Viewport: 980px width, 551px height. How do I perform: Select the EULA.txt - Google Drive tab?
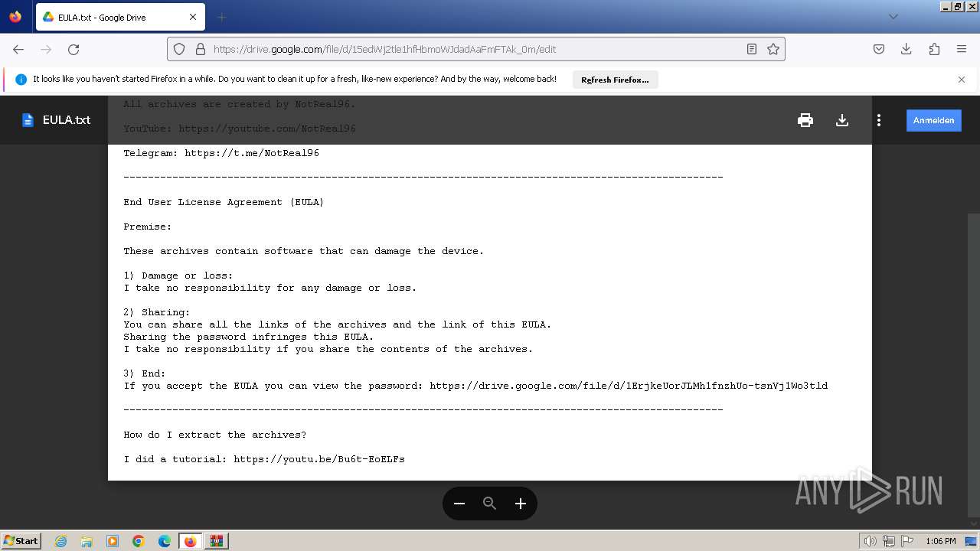(119, 17)
